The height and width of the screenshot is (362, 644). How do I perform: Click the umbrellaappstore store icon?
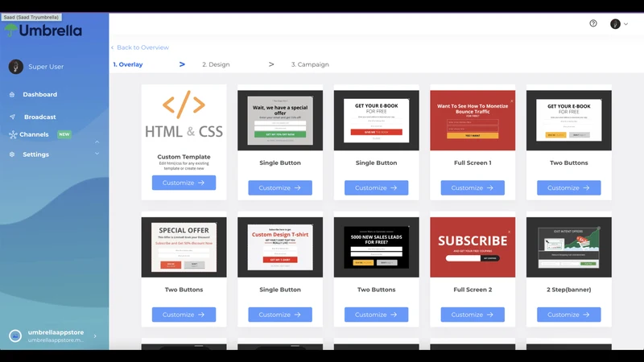tap(15, 335)
